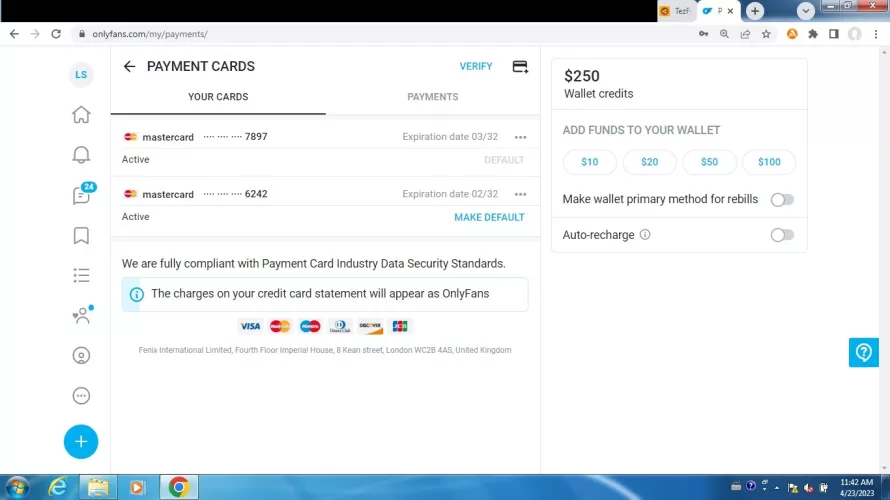Click Make Default for card 6242

click(x=489, y=217)
